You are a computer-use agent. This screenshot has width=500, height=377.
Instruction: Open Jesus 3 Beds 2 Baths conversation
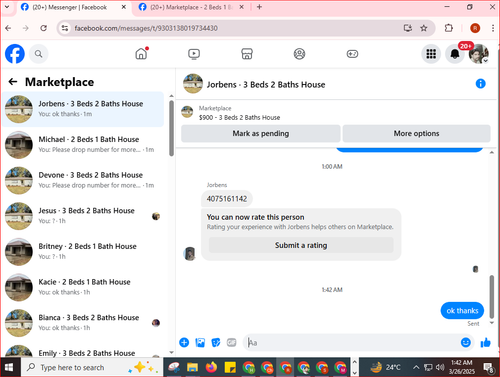click(83, 216)
